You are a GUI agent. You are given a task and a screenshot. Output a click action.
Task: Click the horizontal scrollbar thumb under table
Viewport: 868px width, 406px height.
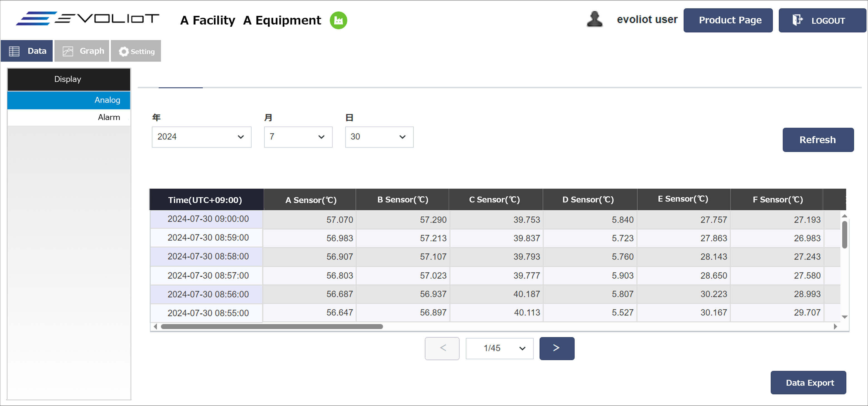tap(272, 326)
